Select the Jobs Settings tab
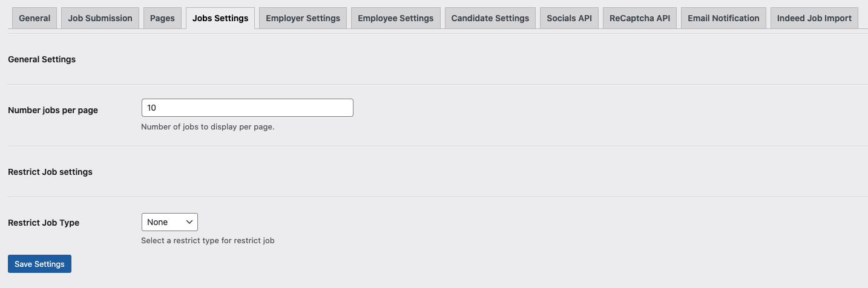Viewport: 868px width, 288px height. [220, 18]
